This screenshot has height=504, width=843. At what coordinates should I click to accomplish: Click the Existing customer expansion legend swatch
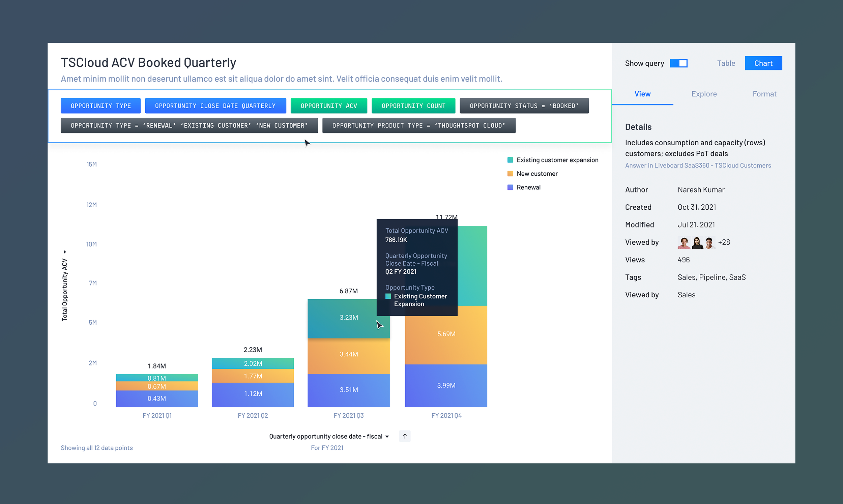click(x=510, y=160)
